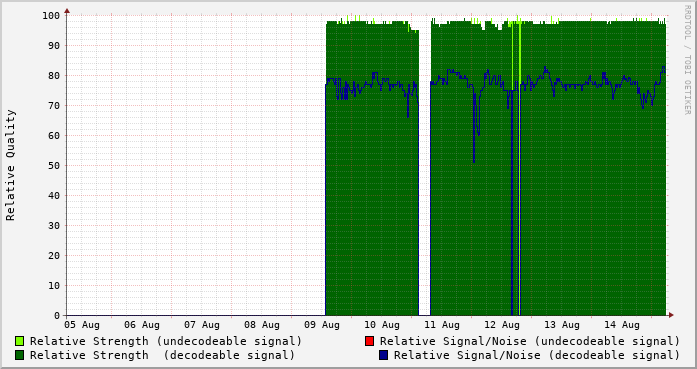697x369 pixels.
Task: Click the '05 Aug' x-axis date label
Action: (82, 325)
